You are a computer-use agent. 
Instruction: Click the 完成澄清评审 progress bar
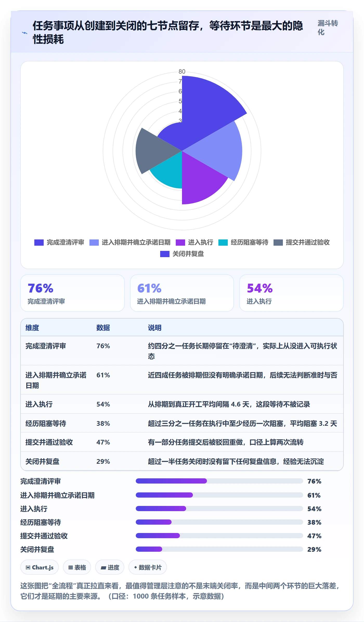219,481
